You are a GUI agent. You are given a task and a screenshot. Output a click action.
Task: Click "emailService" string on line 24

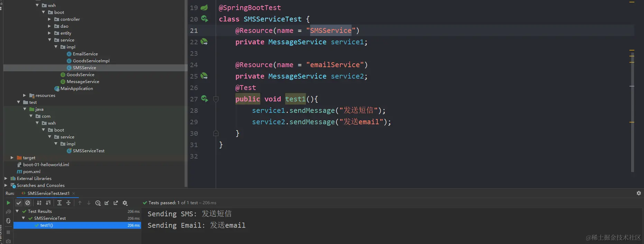[335, 65]
